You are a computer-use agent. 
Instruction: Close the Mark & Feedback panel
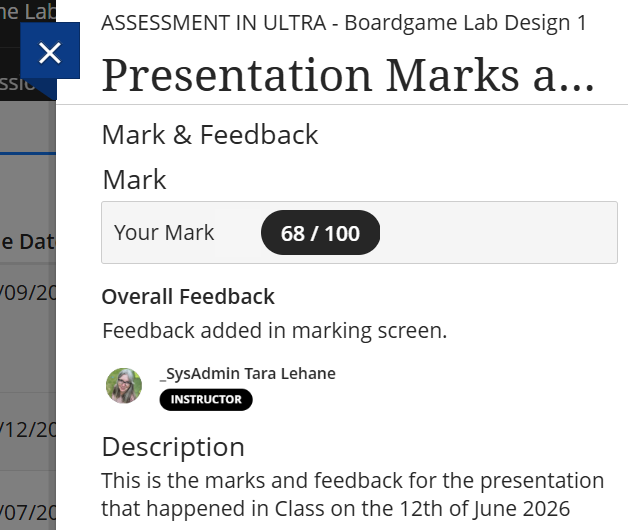pyautogui.click(x=50, y=51)
